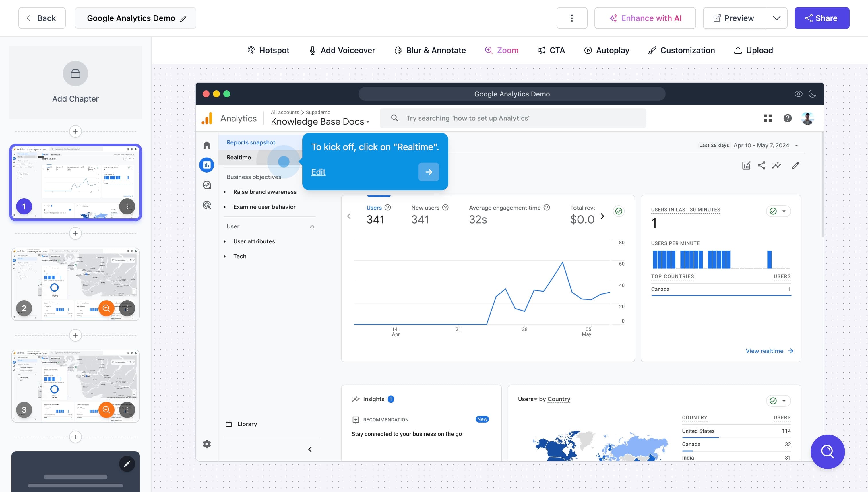
Task: Click Edit link in hotspot tooltip
Action: pos(318,172)
